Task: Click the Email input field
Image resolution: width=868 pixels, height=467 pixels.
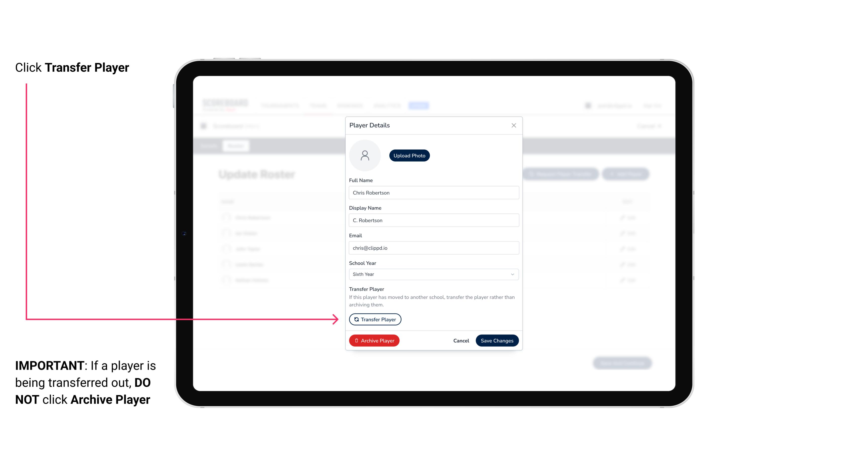Action: tap(433, 247)
